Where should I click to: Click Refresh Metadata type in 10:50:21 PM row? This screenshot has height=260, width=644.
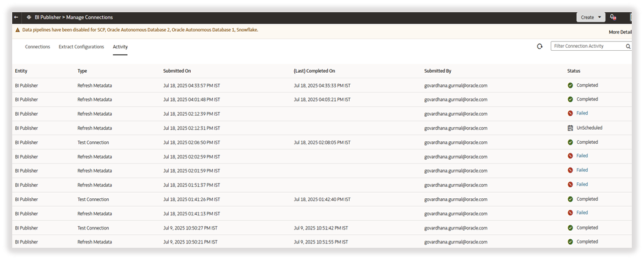[94, 242]
